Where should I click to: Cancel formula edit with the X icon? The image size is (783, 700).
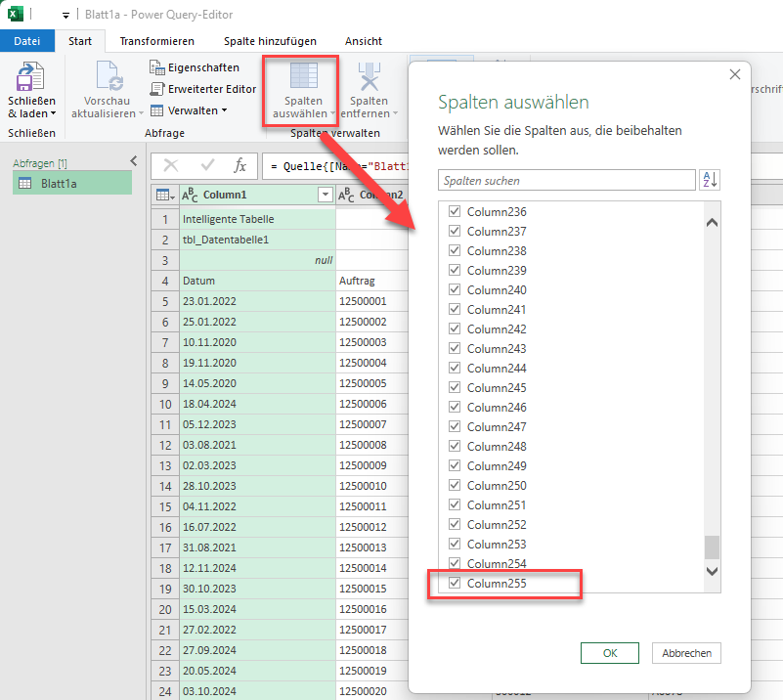pyautogui.click(x=171, y=166)
